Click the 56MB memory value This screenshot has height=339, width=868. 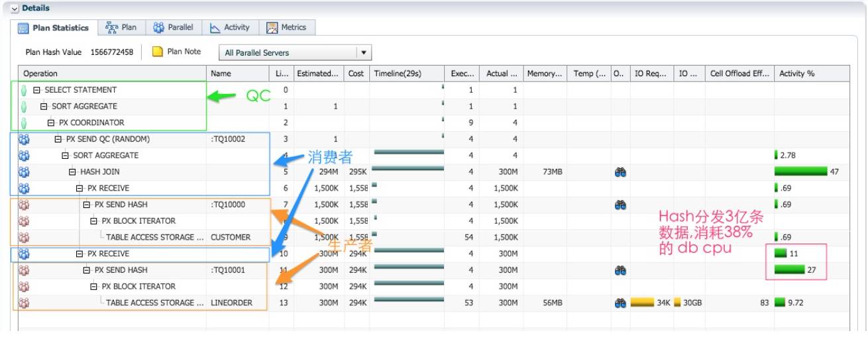tap(551, 303)
